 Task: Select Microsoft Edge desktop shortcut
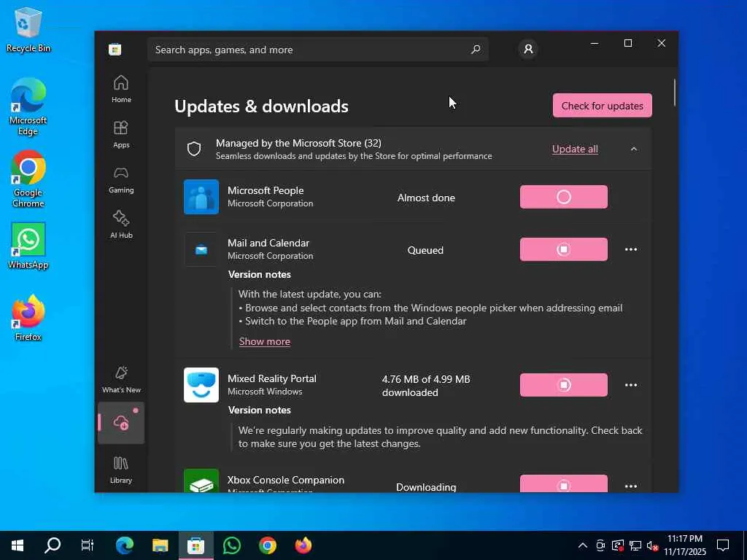(x=28, y=107)
